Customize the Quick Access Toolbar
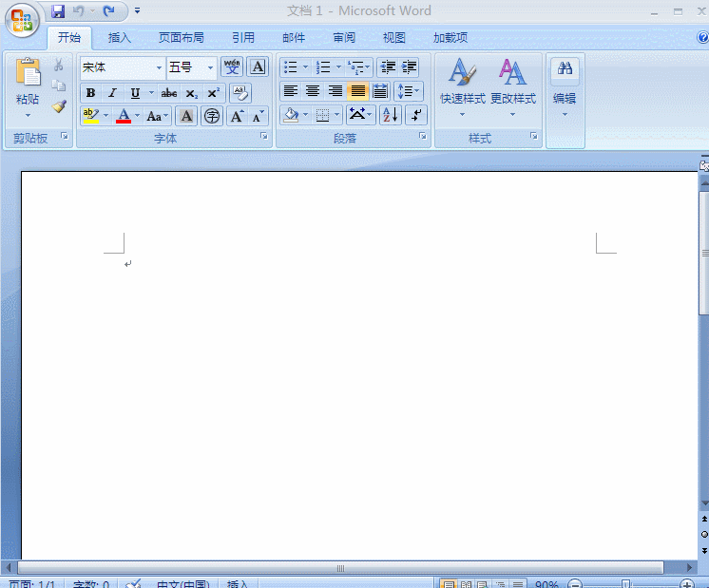 [137, 10]
